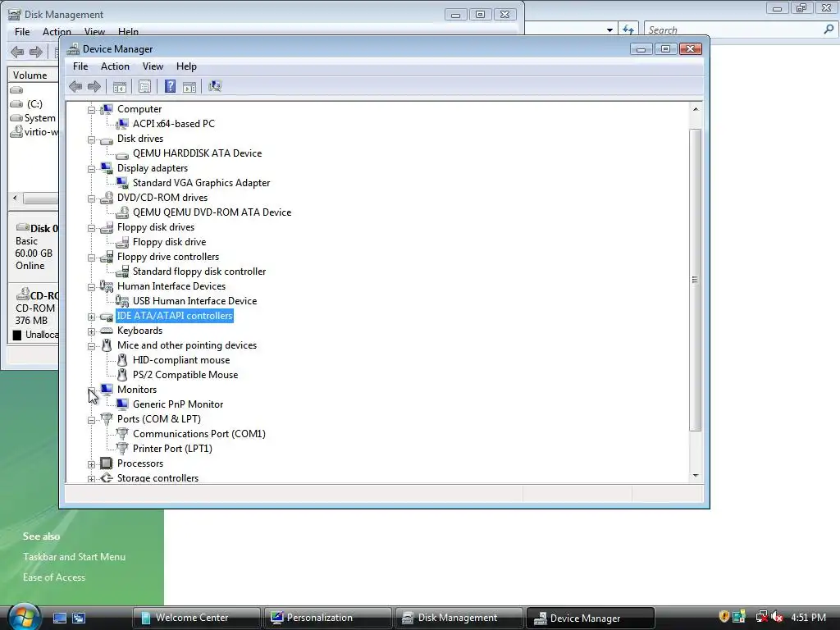This screenshot has width=840, height=630.
Task: Click the Show/Hide Action Pane toolbar icon
Action: coord(189,86)
